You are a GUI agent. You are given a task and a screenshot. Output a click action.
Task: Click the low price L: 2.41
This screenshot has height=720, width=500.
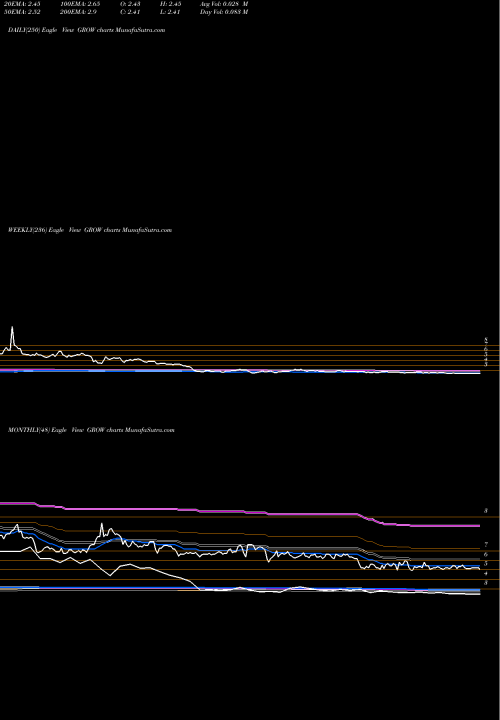coord(170,12)
